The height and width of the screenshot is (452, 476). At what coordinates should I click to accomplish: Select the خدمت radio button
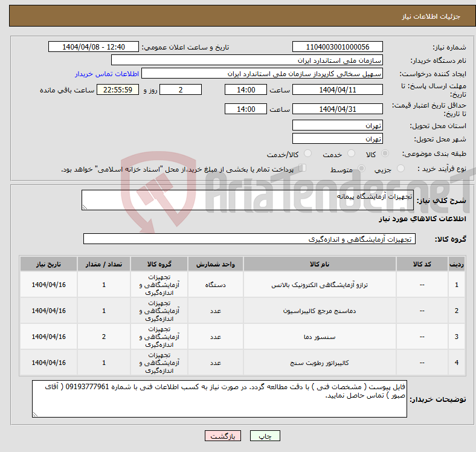351,153
